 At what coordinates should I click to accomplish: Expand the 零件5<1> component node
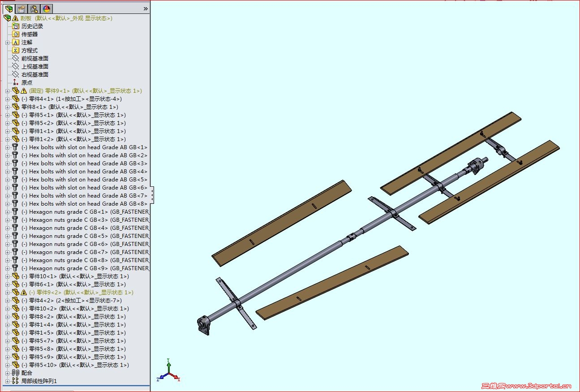pos(7,115)
